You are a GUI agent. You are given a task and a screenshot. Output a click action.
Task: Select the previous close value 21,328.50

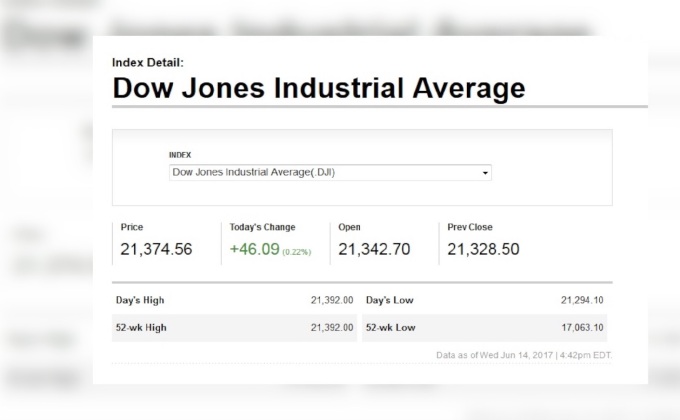click(x=483, y=249)
